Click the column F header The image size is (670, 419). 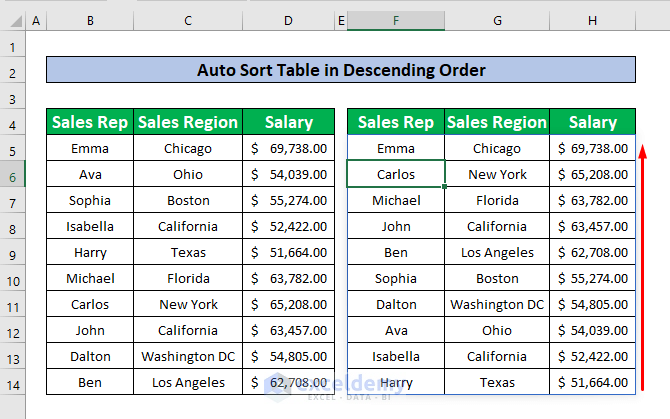[x=396, y=21]
